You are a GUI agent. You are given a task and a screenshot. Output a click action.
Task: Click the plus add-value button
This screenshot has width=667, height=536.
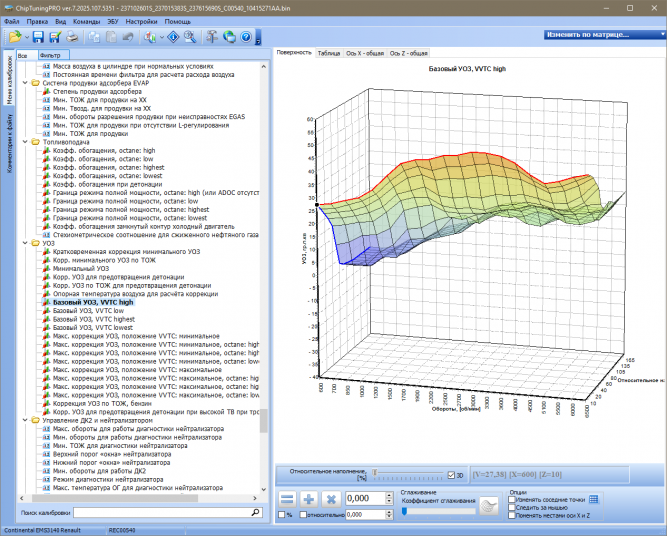[309, 499]
